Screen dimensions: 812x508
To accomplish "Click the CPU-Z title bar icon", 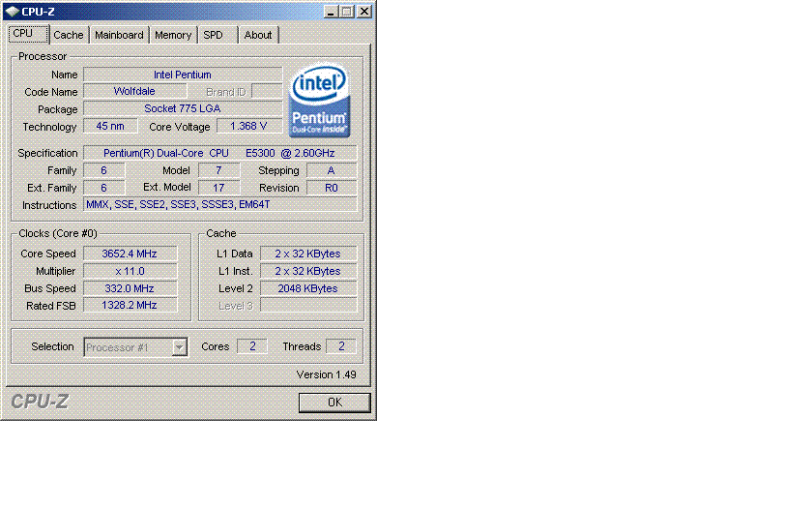I will [x=13, y=12].
